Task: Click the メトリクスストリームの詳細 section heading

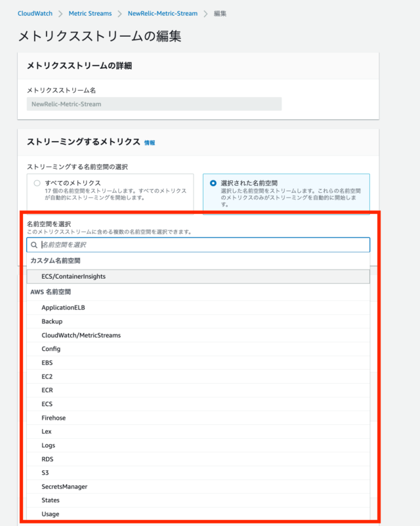Action: (79, 66)
